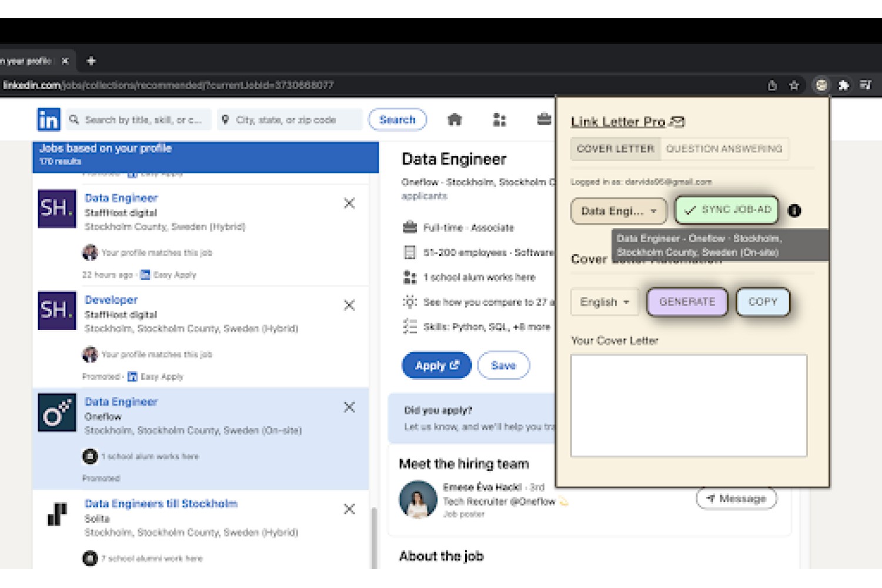Viewport: 882px width, 588px height.
Task: Click the Generate button
Action: [x=687, y=302]
